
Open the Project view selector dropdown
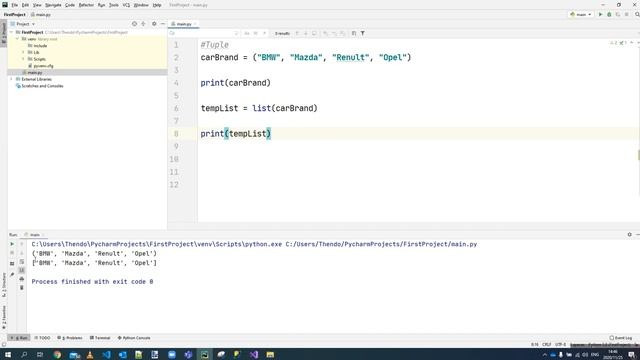23,24
